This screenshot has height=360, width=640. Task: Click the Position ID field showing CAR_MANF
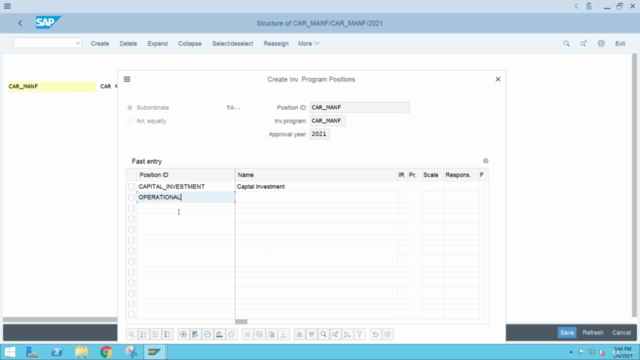[x=359, y=107]
